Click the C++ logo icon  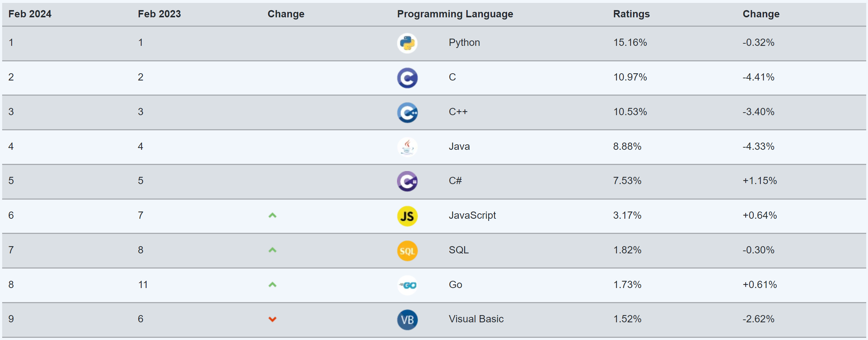[407, 113]
